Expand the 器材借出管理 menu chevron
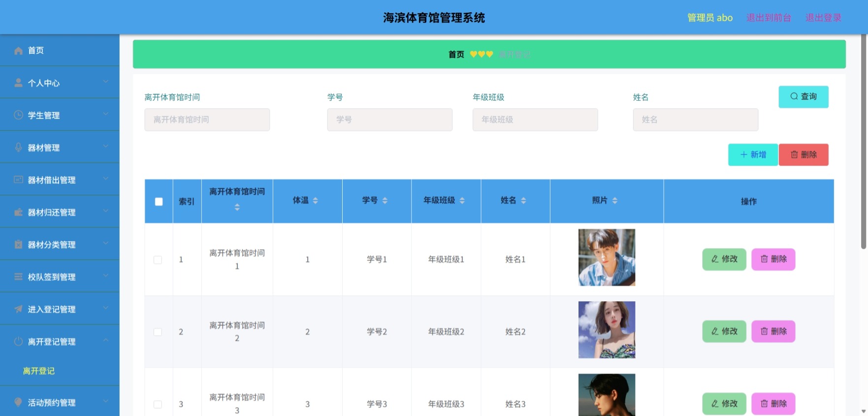Screen dimensions: 868x416 [106, 179]
